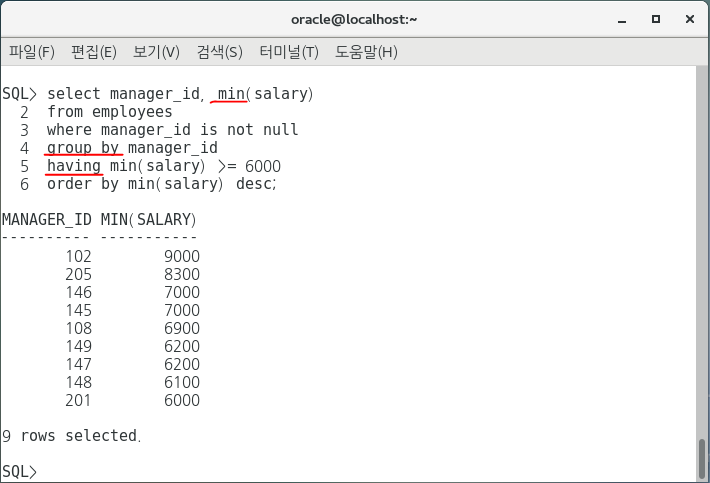Click manager id value 205
Viewport: 710px width, 483px height.
tap(78, 275)
